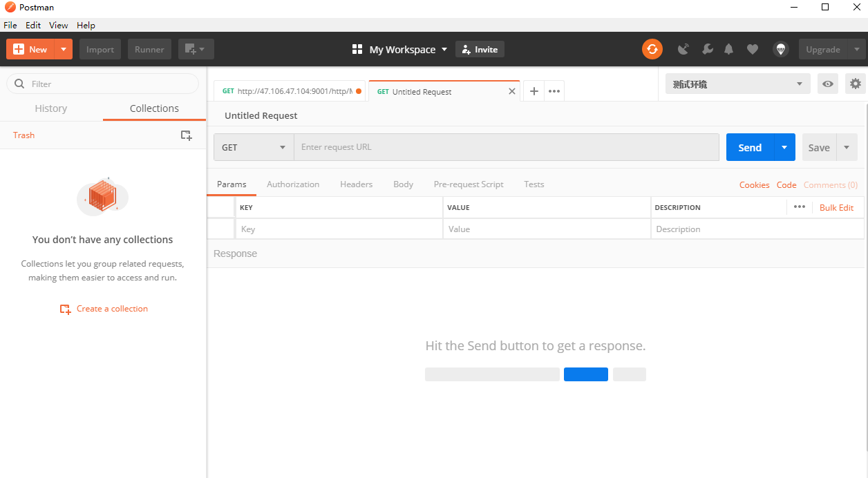Switch to the History tab

click(x=51, y=108)
